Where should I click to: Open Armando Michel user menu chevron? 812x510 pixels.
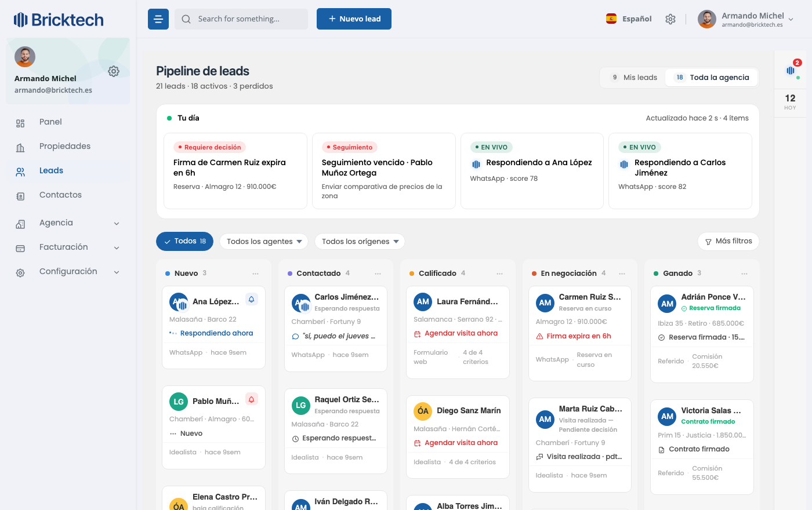[x=791, y=19]
